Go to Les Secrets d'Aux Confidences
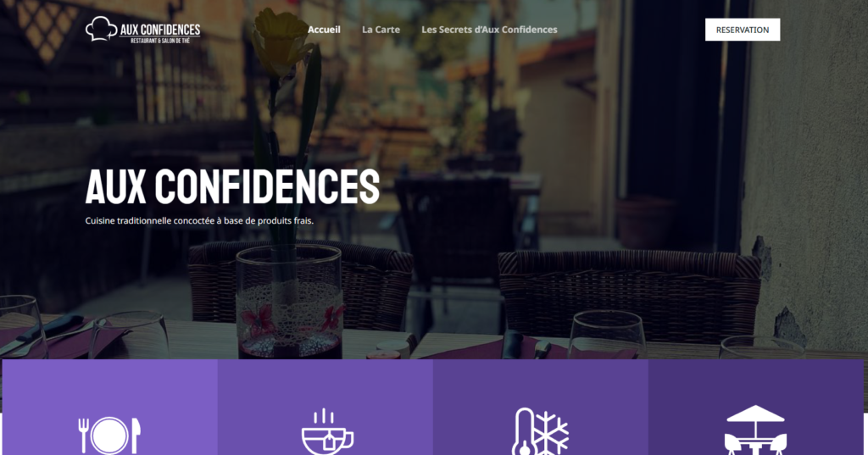868x455 pixels. pyautogui.click(x=489, y=30)
